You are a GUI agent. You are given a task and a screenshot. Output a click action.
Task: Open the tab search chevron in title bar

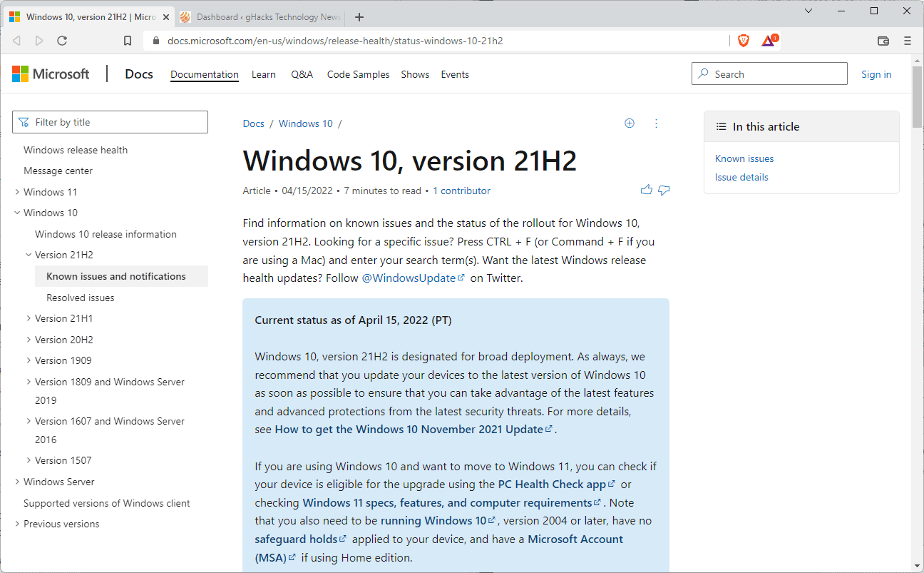pos(808,11)
